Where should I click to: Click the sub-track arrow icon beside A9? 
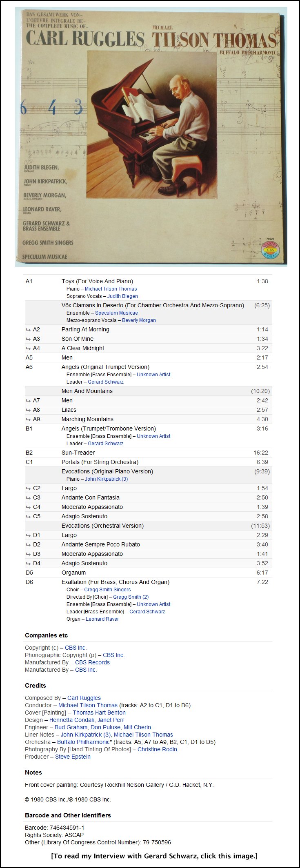[x=28, y=419]
